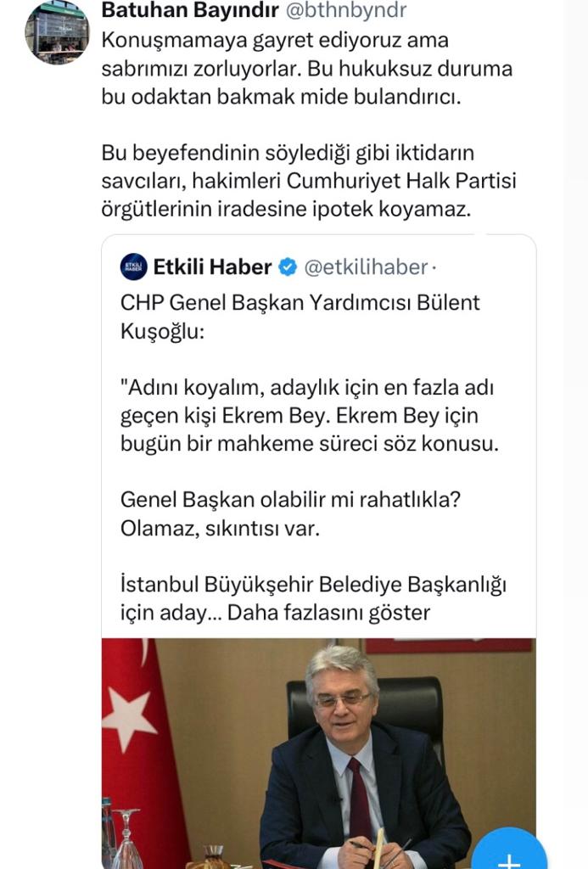Select the Etkili Haber account name

click(212, 267)
